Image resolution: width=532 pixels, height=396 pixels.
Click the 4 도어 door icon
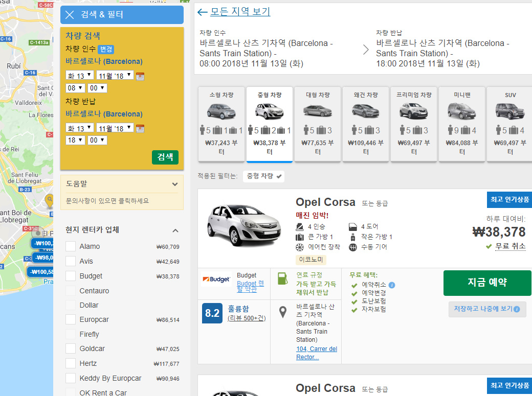353,226
